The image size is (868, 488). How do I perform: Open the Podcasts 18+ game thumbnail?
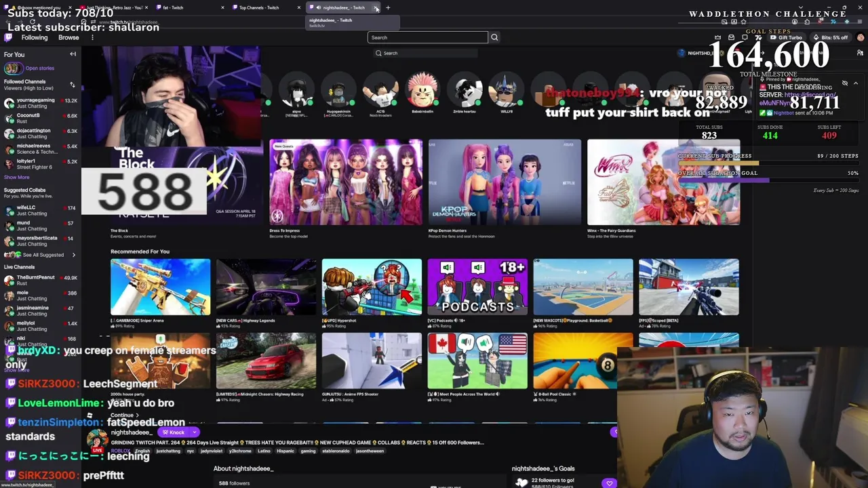tap(477, 287)
